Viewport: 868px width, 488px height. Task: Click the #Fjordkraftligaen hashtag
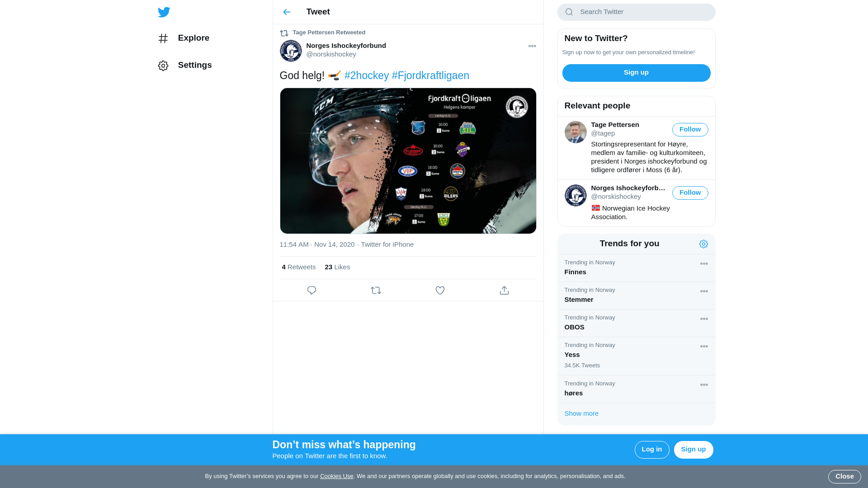point(430,75)
